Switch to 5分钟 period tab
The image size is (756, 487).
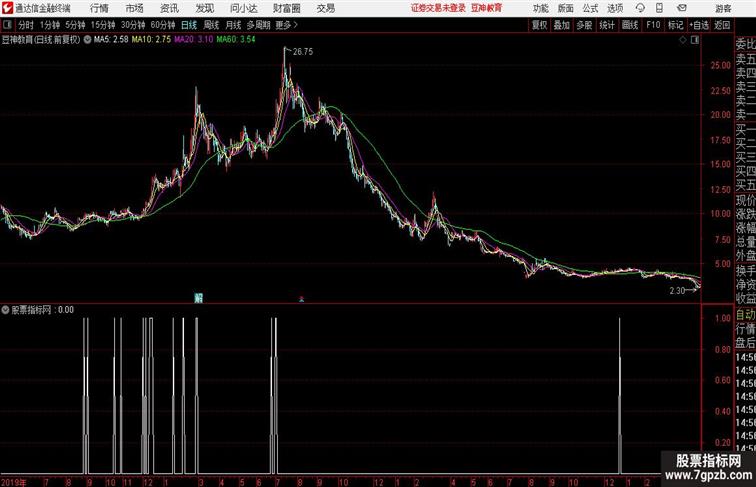point(75,25)
